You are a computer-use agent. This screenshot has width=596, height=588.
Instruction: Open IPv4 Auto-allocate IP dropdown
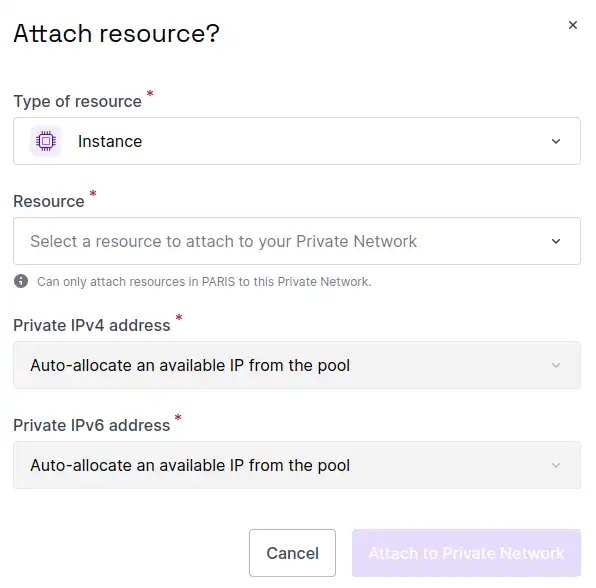pos(297,365)
